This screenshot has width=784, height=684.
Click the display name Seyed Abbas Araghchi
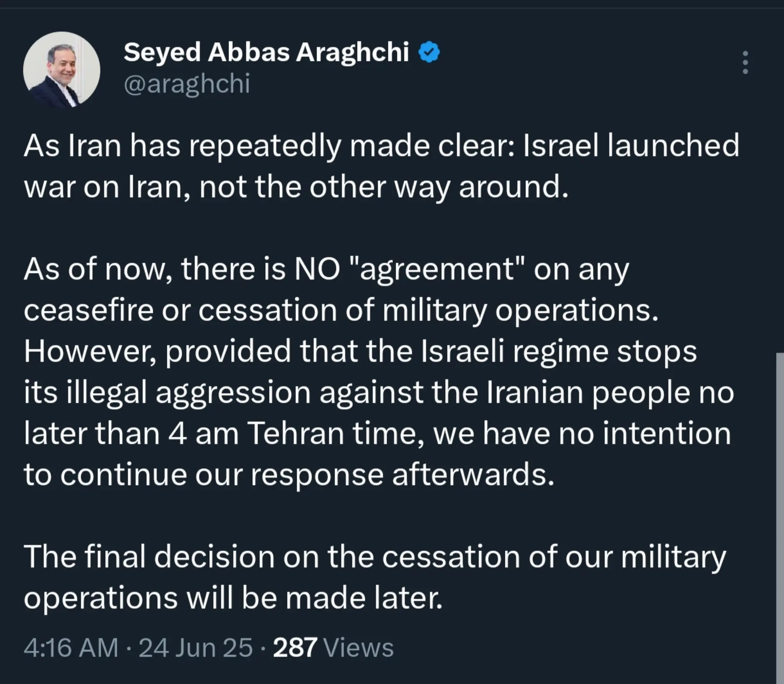pos(266,52)
